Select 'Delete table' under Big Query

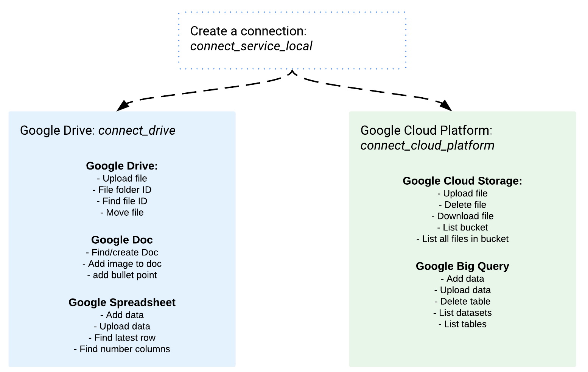(462, 302)
